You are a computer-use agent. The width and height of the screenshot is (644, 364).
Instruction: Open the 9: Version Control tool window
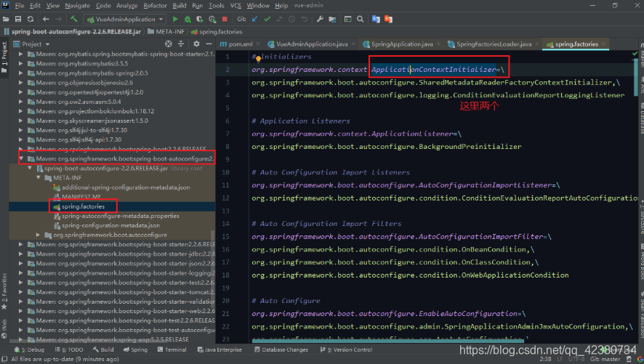[346, 349]
